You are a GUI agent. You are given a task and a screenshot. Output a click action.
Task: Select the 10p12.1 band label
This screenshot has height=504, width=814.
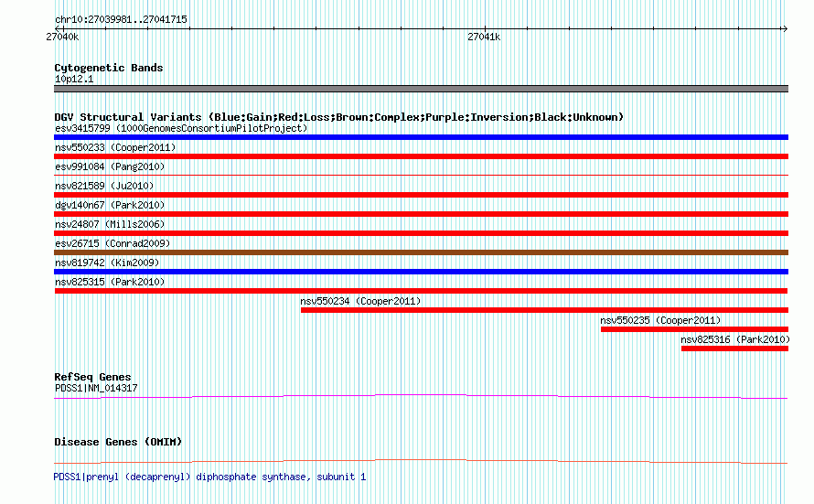(x=74, y=79)
